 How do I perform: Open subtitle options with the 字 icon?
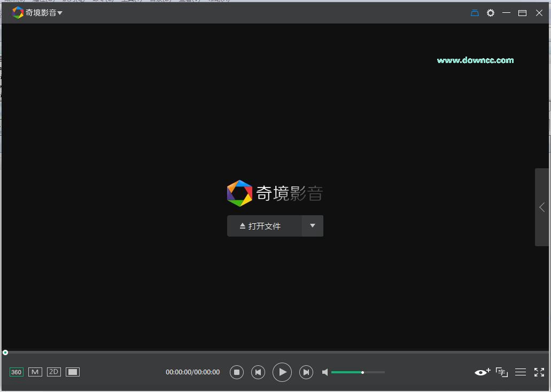click(501, 372)
